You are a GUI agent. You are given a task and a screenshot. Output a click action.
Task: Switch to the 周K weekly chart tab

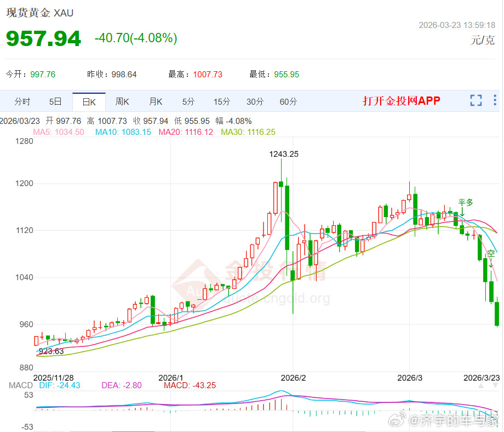tap(122, 101)
